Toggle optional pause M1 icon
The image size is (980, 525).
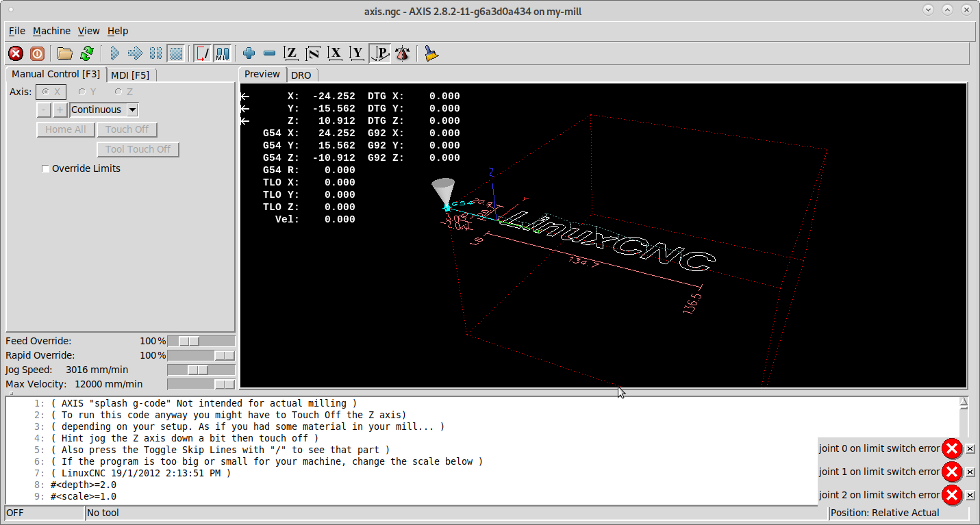(223, 53)
